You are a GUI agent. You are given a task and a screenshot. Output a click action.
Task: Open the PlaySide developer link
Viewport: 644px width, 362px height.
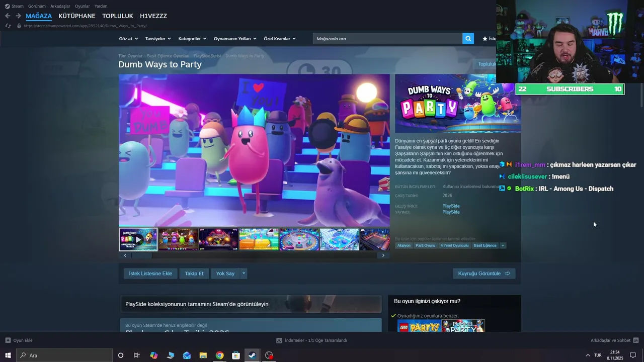tap(451, 206)
